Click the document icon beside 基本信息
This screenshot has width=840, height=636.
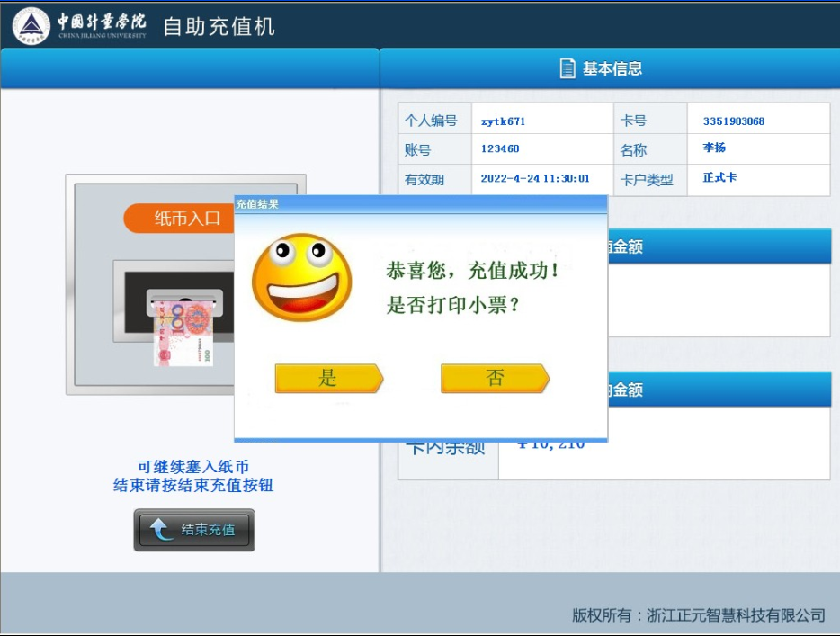pos(567,68)
